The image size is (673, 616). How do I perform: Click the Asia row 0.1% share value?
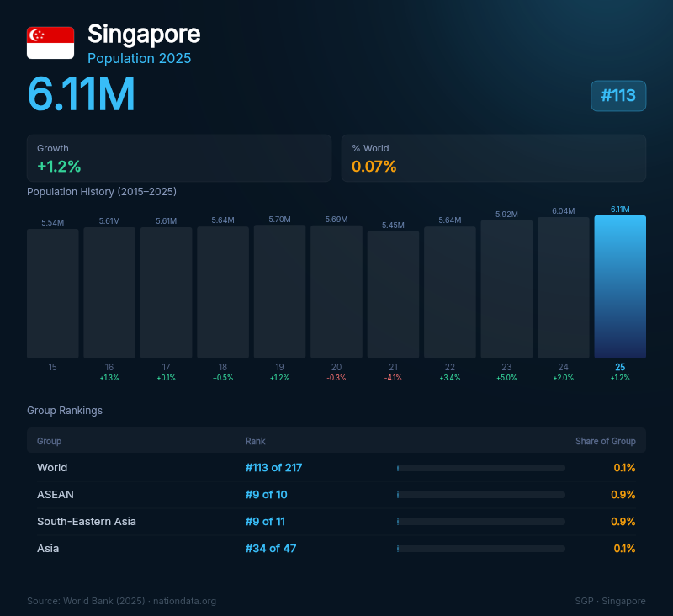pos(624,548)
